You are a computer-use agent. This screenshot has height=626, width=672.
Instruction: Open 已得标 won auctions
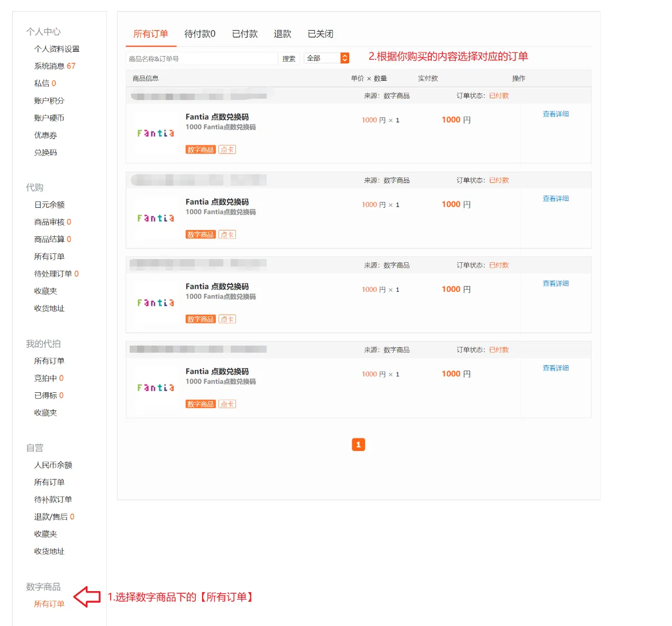(49, 395)
